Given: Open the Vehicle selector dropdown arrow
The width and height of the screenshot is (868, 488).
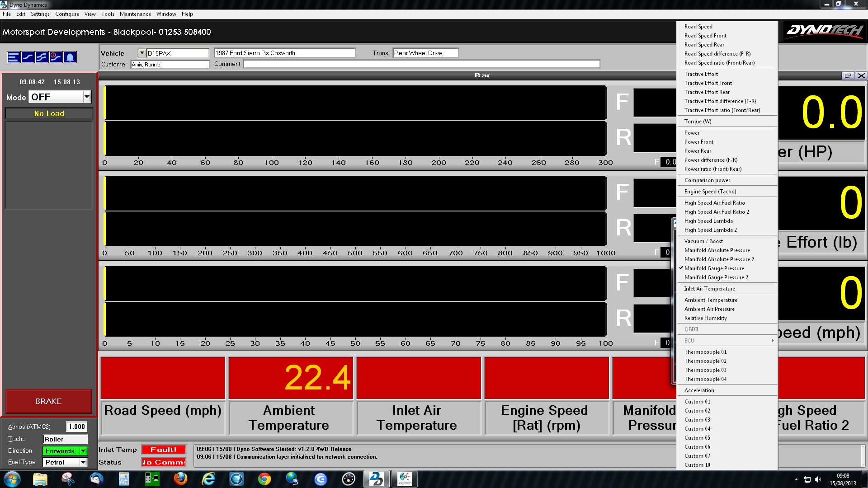Looking at the screenshot, I should coord(142,53).
